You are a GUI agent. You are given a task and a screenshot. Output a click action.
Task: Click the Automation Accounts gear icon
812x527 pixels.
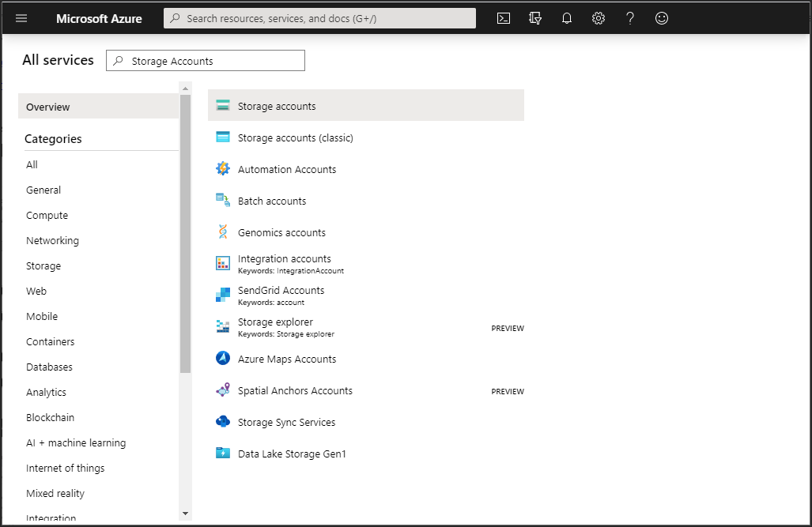point(223,168)
